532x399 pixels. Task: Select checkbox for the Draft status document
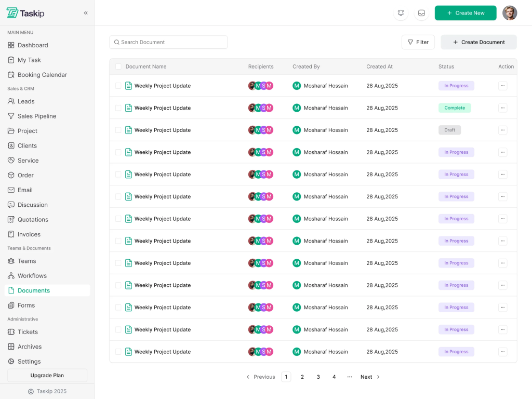click(x=118, y=130)
